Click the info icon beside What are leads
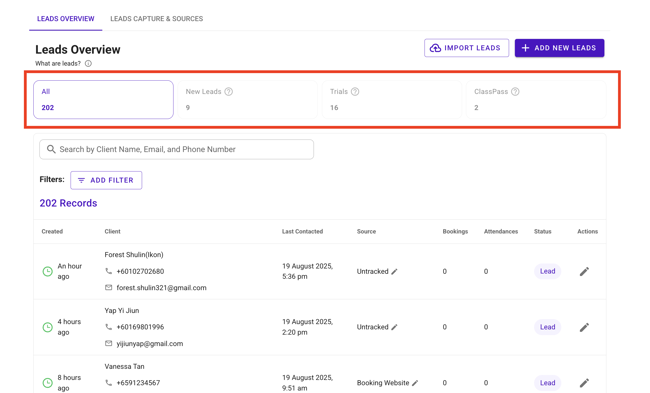650x393 pixels. coord(88,63)
